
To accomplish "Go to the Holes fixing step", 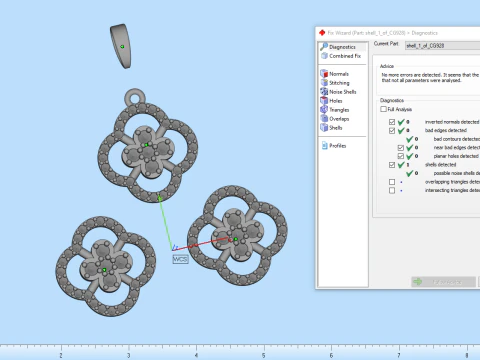I will [x=331, y=101].
